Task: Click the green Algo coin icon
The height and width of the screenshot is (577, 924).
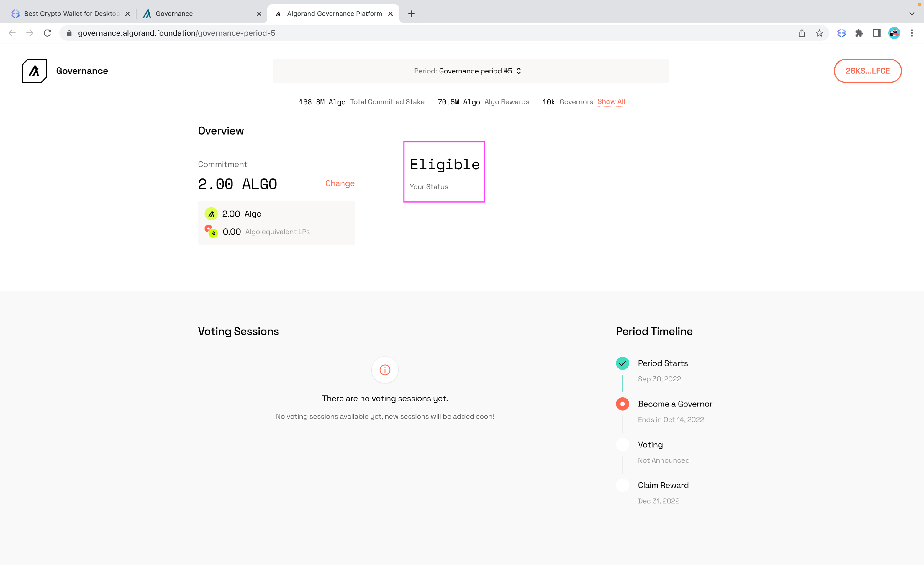Action: (x=211, y=214)
